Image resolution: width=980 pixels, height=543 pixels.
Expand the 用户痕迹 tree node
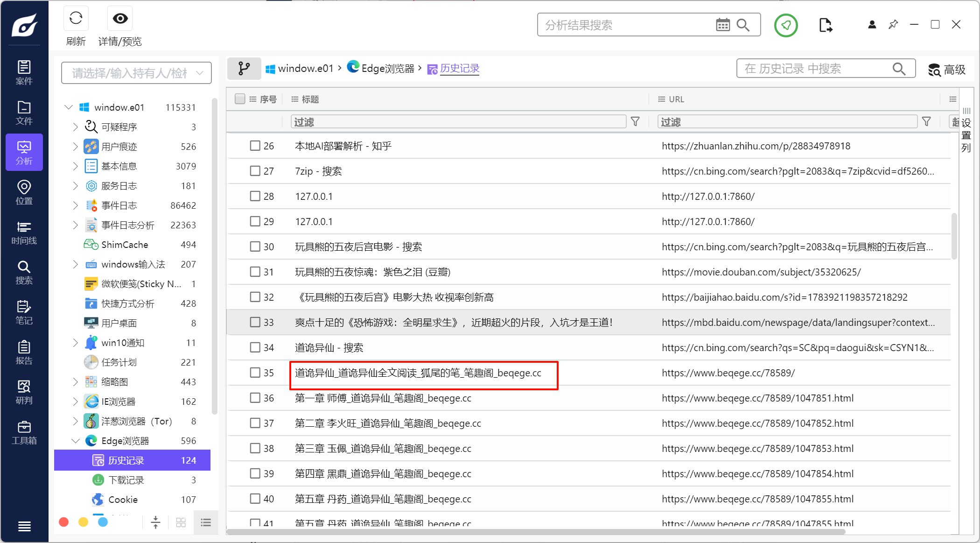pyautogui.click(x=76, y=147)
